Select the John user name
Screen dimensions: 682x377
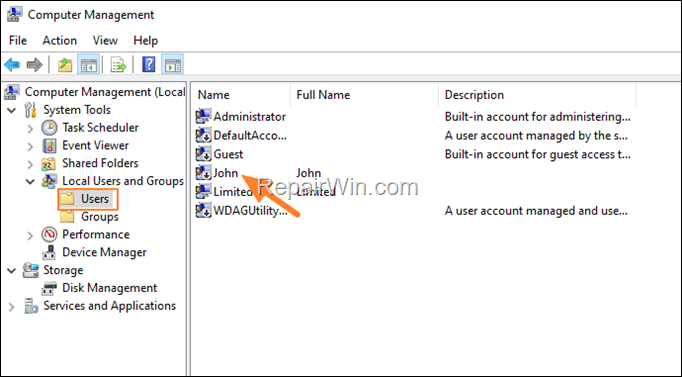(226, 173)
